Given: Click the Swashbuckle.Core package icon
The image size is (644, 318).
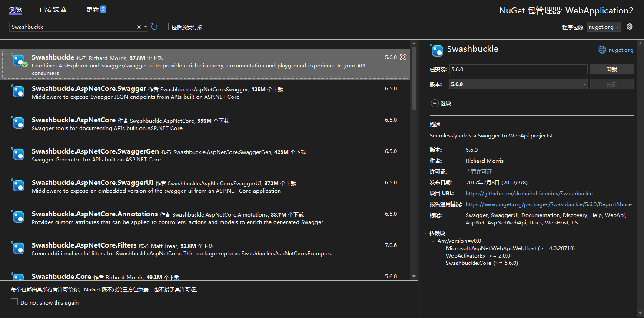Looking at the screenshot, I should [x=18, y=277].
